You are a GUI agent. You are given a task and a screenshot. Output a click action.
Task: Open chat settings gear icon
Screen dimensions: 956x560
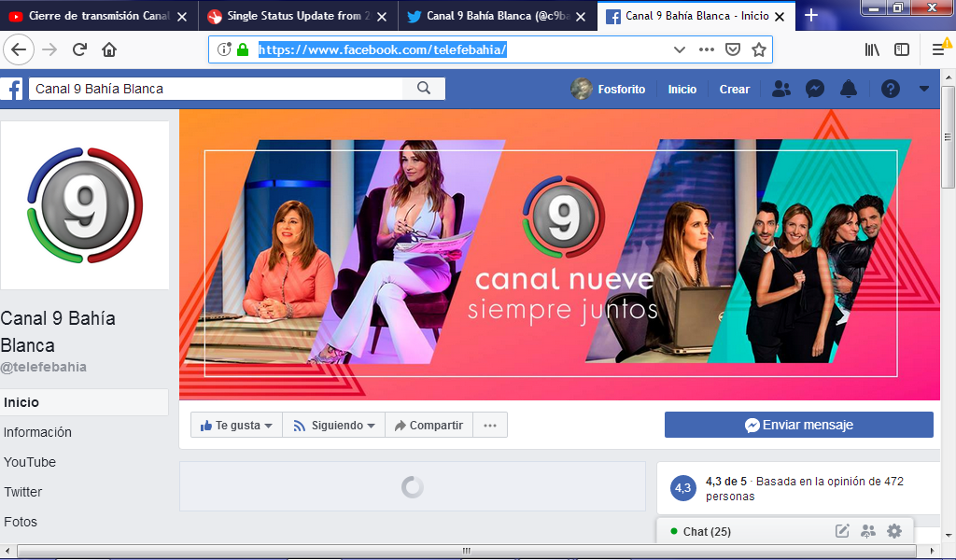[893, 531]
